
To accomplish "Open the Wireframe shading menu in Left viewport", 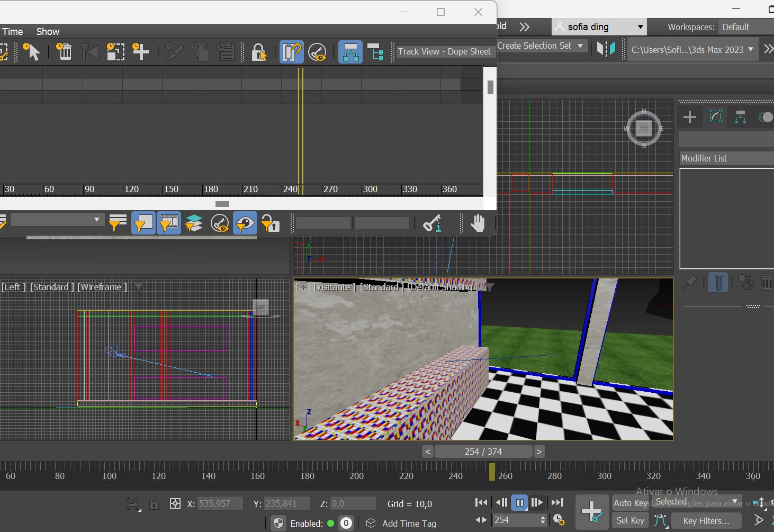I will [102, 287].
